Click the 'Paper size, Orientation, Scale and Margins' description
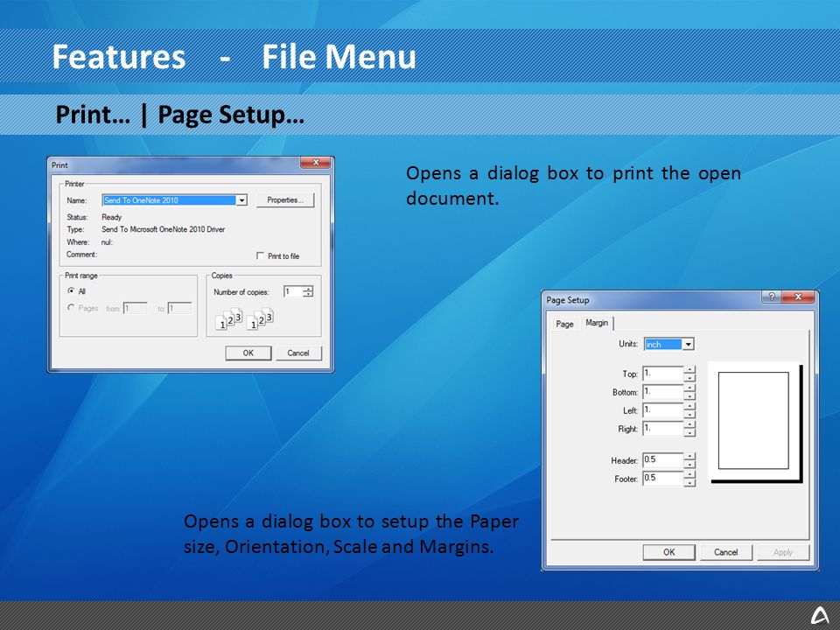Viewport: 840px width, 630px height. (351, 534)
